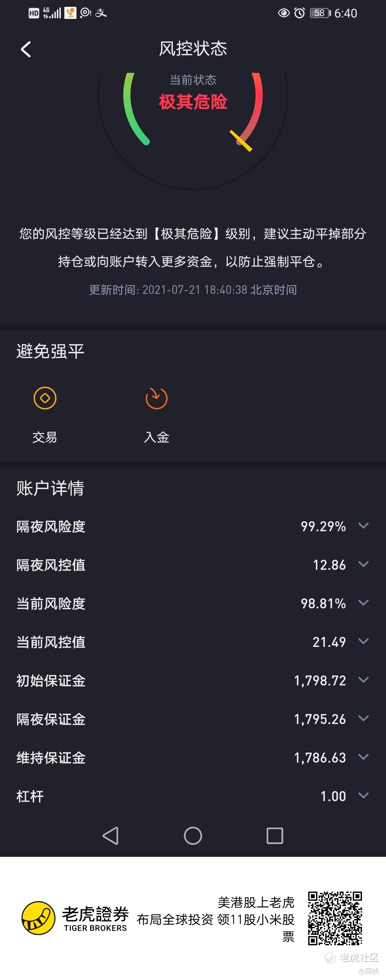Screen dimensions: 386x980
Task: Expand the 隔夜风控值 row chevron
Action: (x=363, y=564)
